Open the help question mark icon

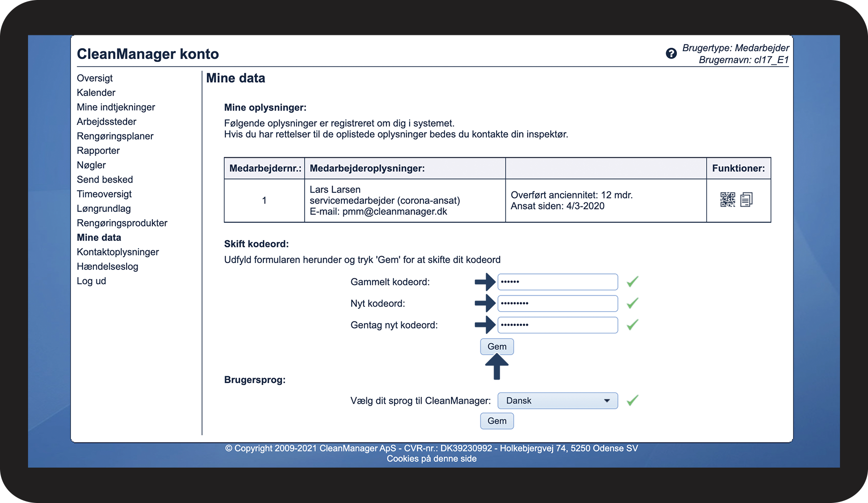tap(671, 54)
